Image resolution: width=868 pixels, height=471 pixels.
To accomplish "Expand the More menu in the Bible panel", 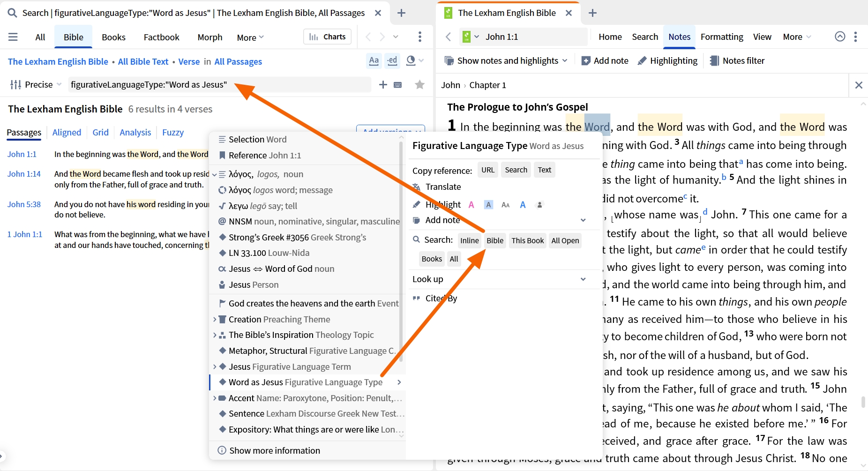I will click(x=797, y=37).
